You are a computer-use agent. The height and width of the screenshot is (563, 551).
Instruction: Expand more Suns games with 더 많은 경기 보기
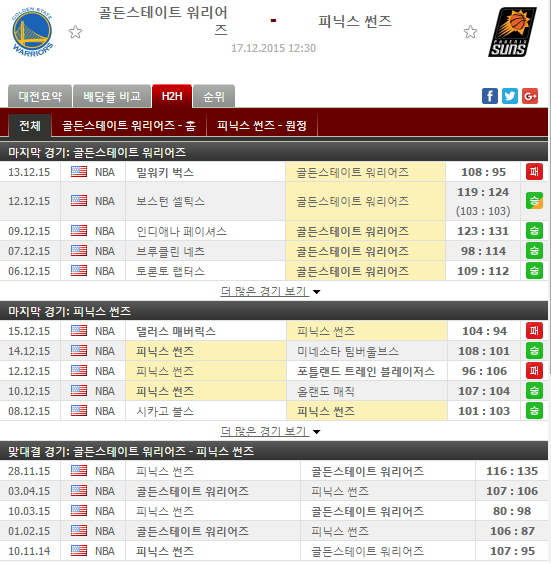point(270,431)
